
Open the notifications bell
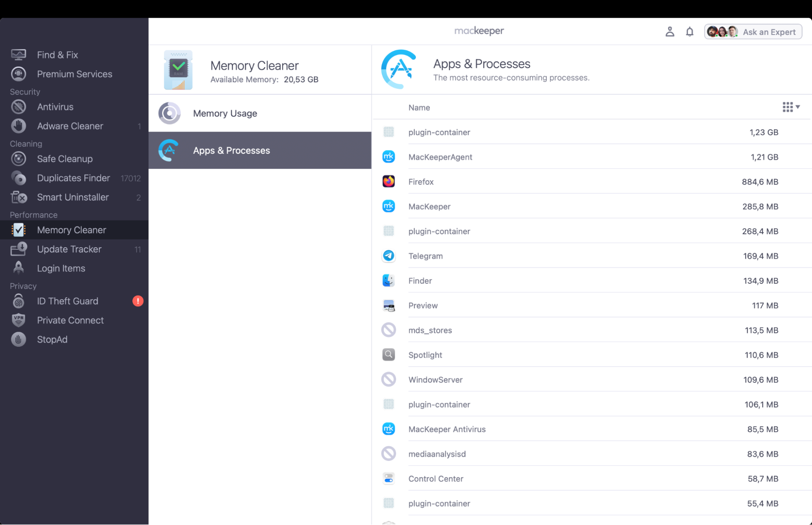point(689,31)
